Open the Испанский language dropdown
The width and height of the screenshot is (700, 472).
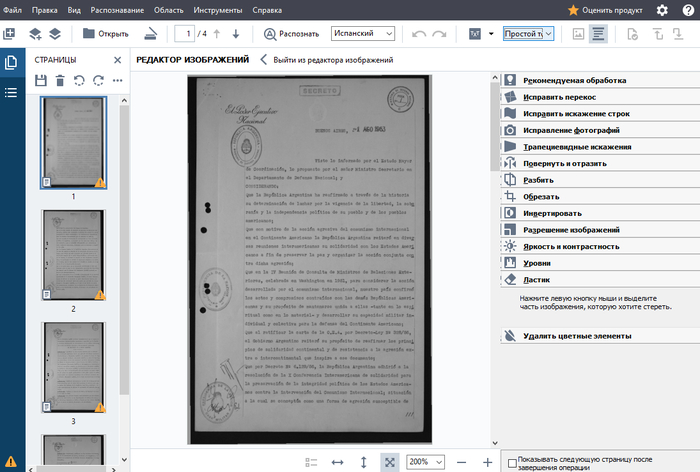(363, 34)
